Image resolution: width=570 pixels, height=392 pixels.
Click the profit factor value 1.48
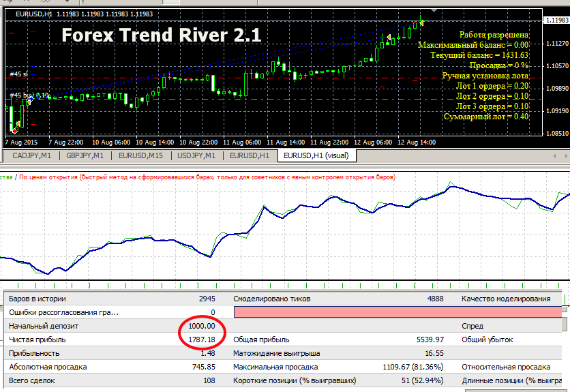click(x=208, y=353)
